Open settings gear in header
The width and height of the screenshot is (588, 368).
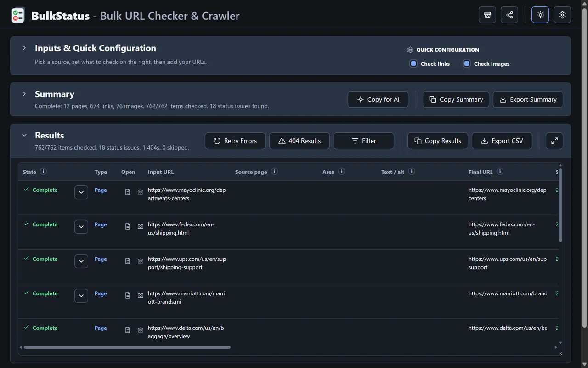(x=562, y=15)
